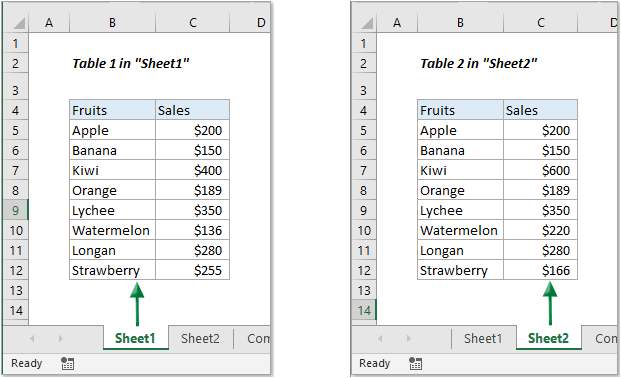Select $136 Watermelon sales cell in Sheet1
This screenshot has width=621, height=378.
click(x=192, y=230)
